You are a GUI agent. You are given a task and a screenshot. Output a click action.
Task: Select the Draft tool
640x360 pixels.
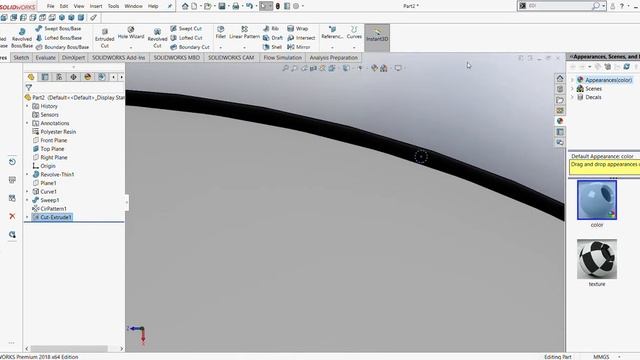pyautogui.click(x=273, y=38)
